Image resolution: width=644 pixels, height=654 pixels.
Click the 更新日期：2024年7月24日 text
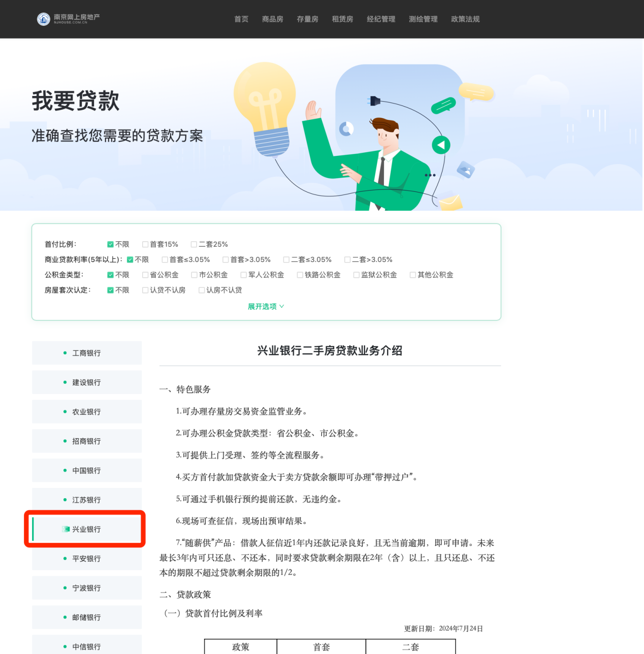[x=443, y=629]
